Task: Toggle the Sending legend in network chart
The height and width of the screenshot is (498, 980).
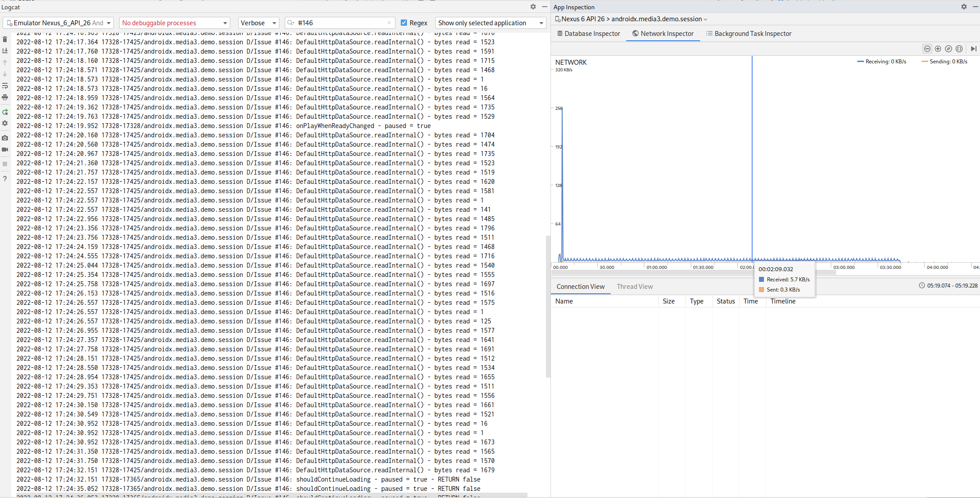Action: coord(944,62)
